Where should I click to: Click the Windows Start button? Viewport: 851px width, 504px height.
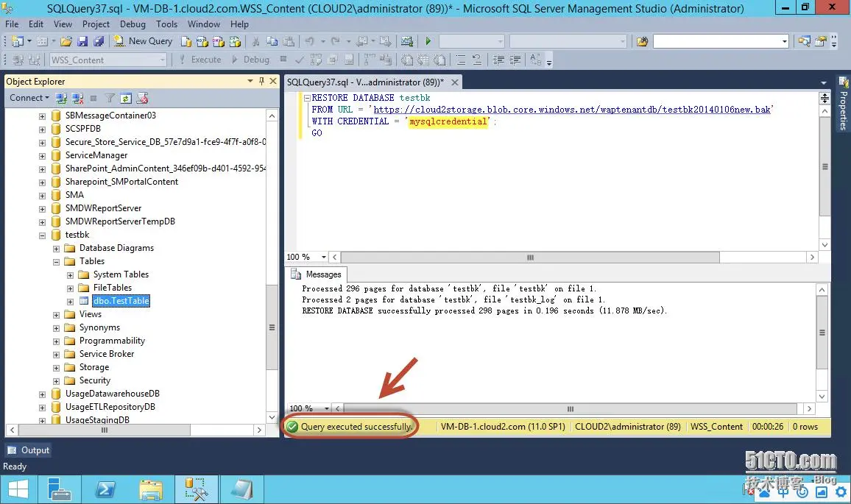[x=18, y=490]
